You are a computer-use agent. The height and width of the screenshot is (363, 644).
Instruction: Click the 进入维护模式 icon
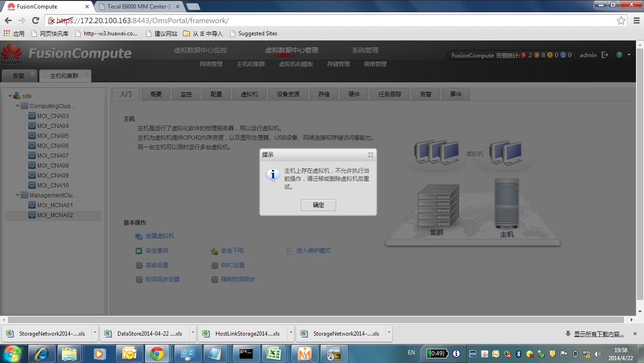[x=289, y=251]
